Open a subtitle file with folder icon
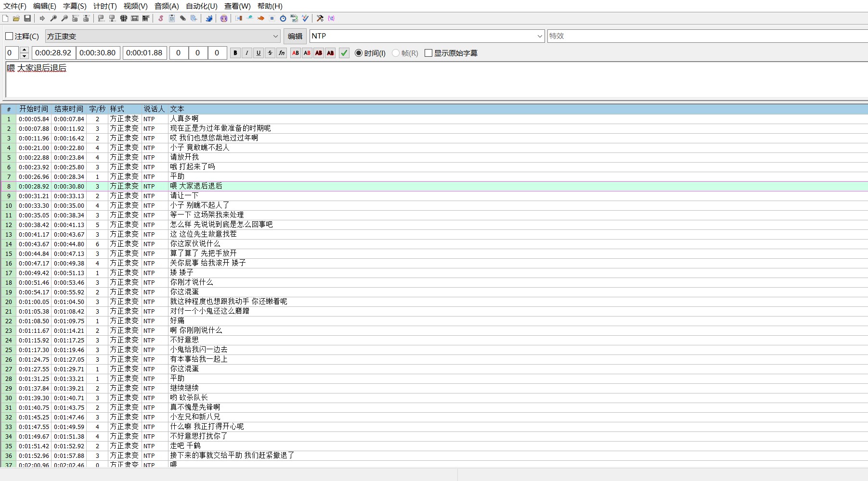This screenshot has width=868, height=481. (16, 18)
